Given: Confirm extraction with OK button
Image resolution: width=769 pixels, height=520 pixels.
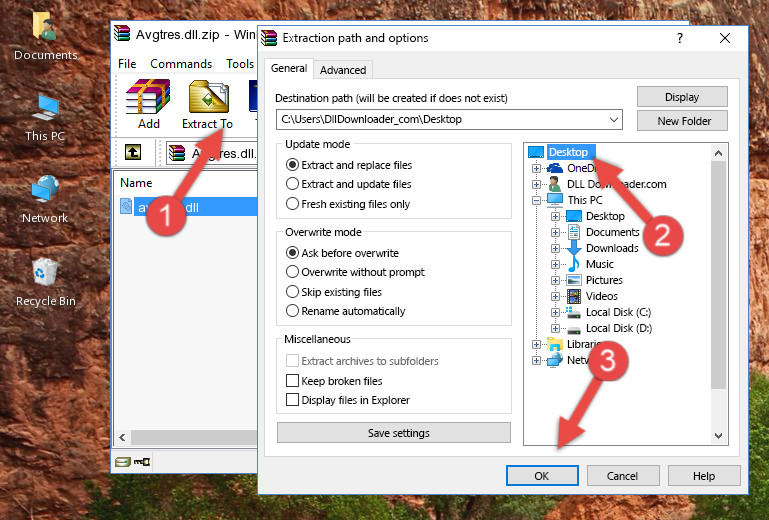Looking at the screenshot, I should [x=542, y=476].
